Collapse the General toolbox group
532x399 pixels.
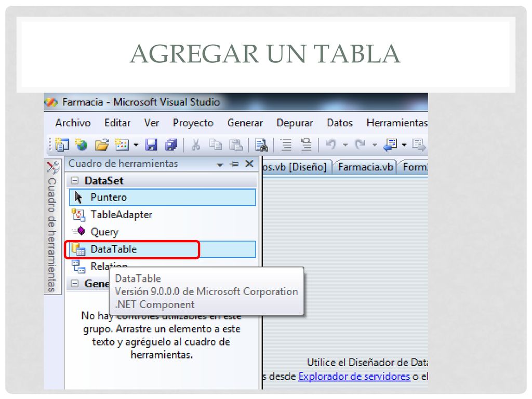[x=74, y=284]
